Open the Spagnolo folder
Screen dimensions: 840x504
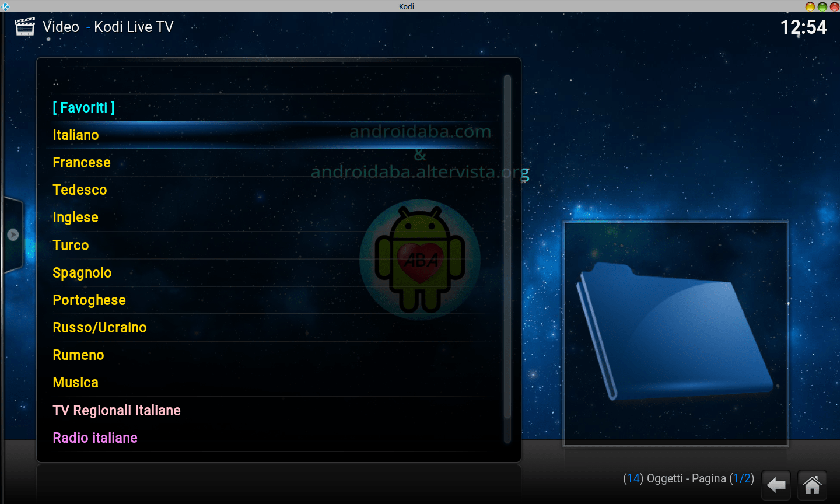pyautogui.click(x=82, y=273)
